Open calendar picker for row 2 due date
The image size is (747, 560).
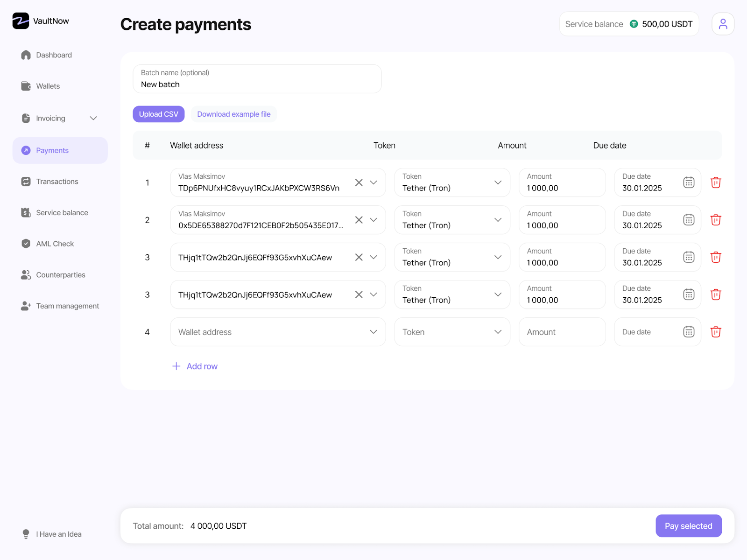[x=689, y=220]
